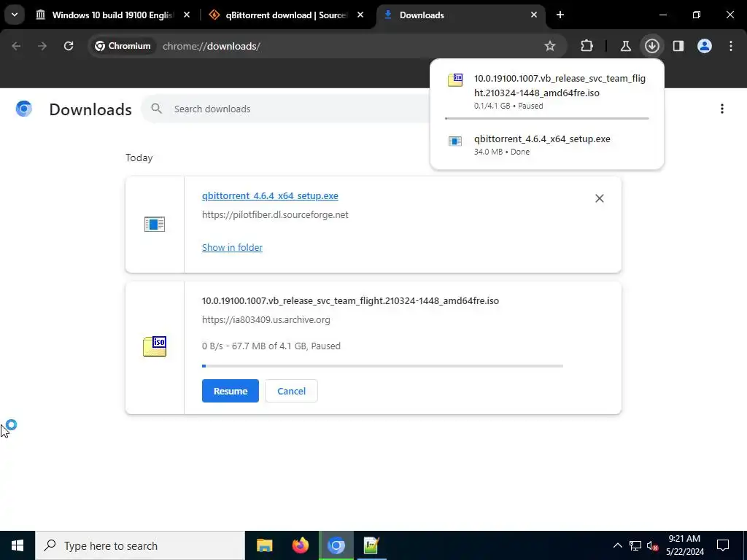Open the profile avatar menu
Viewport: 747px width, 560px height.
tap(705, 46)
